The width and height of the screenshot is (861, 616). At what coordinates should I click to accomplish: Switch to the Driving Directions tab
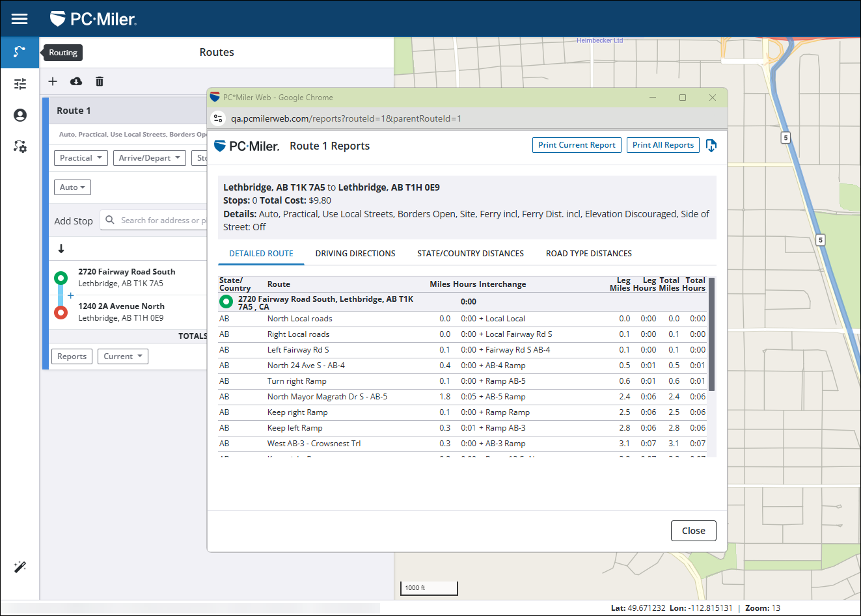coord(355,254)
